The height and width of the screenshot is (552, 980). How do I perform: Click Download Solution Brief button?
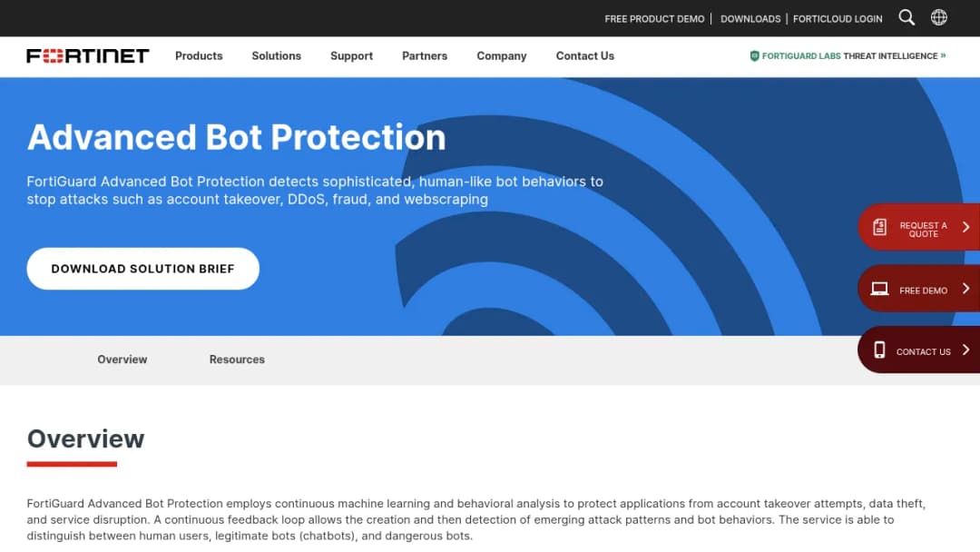point(143,269)
